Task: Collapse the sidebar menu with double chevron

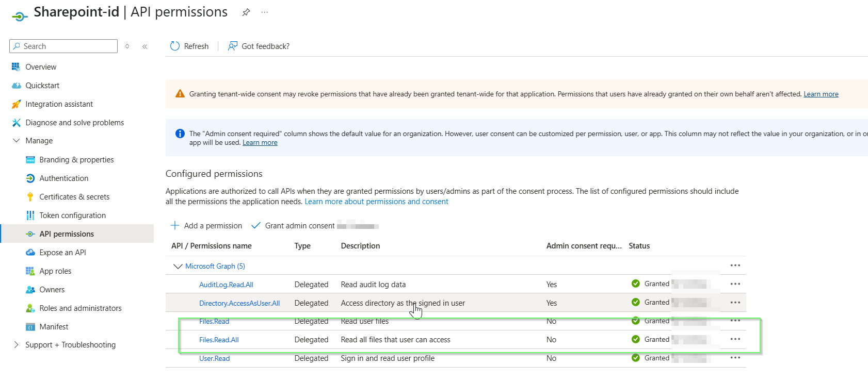Action: [145, 46]
